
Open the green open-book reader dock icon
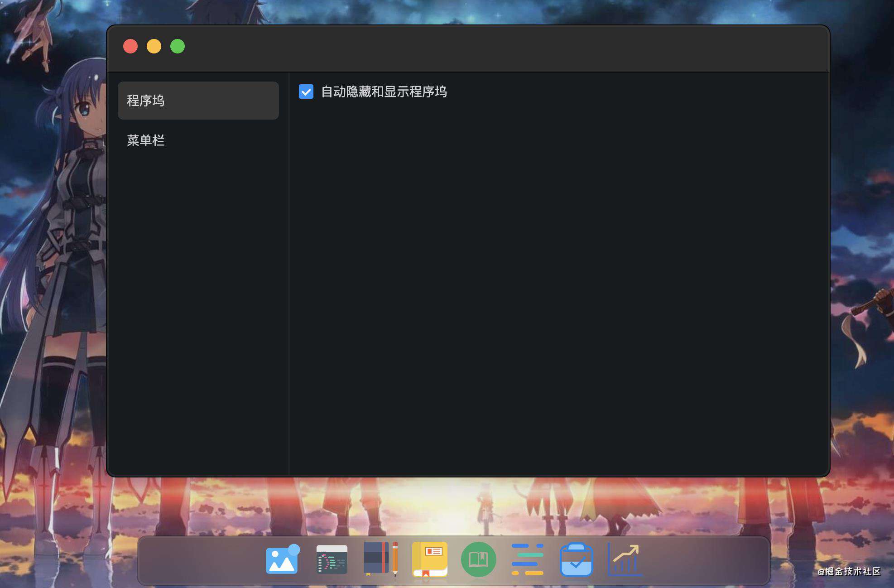pos(478,559)
